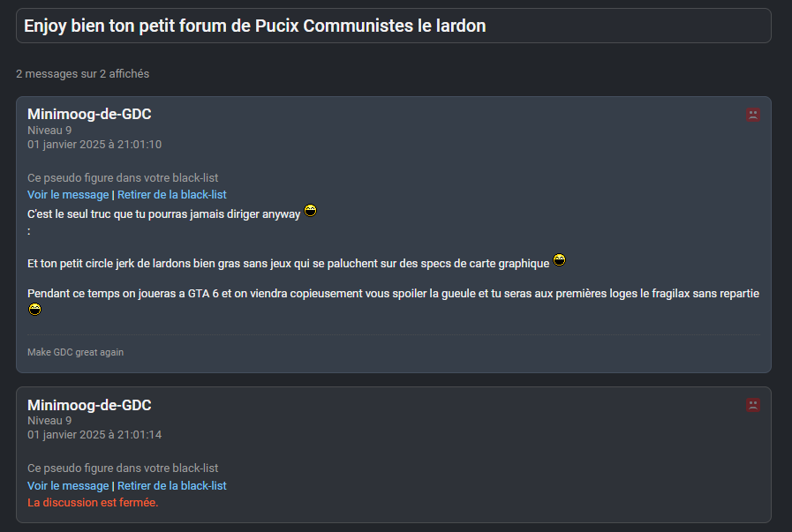The image size is (792, 532).
Task: Click the signature 'Make GDC great again'
Action: [75, 352]
